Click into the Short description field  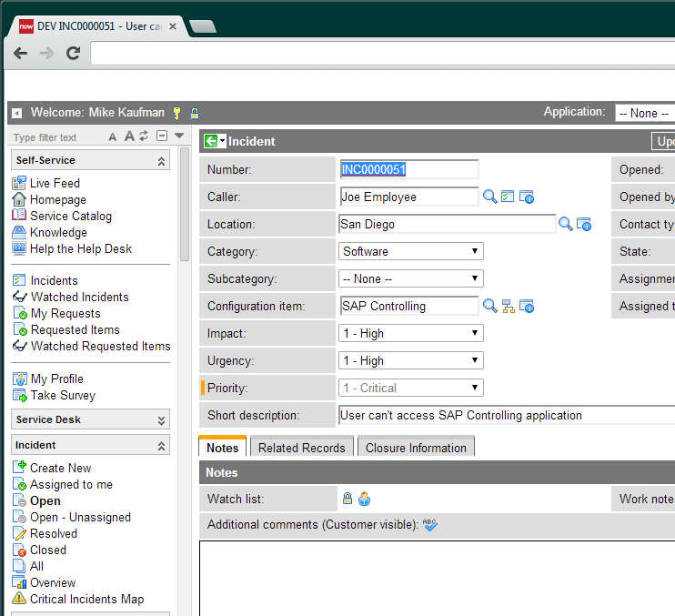pyautogui.click(x=507, y=415)
